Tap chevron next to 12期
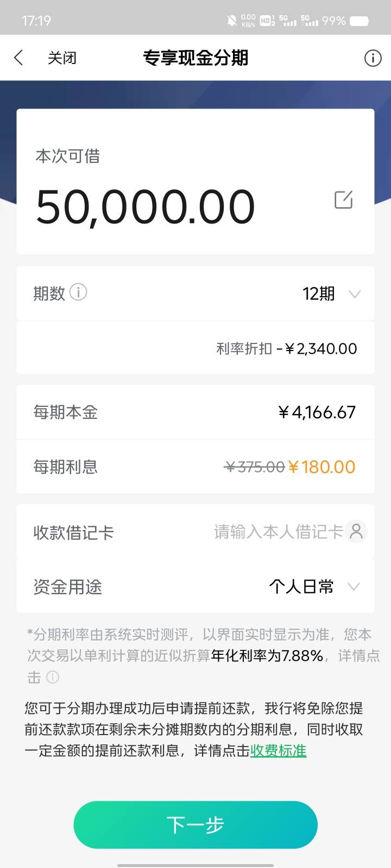The width and height of the screenshot is (391, 868). click(355, 295)
